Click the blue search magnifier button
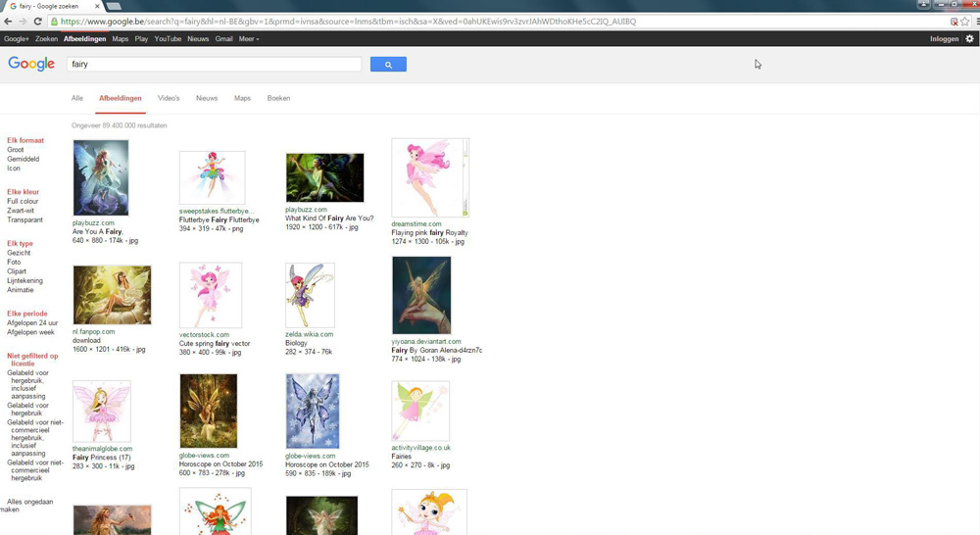 click(388, 65)
